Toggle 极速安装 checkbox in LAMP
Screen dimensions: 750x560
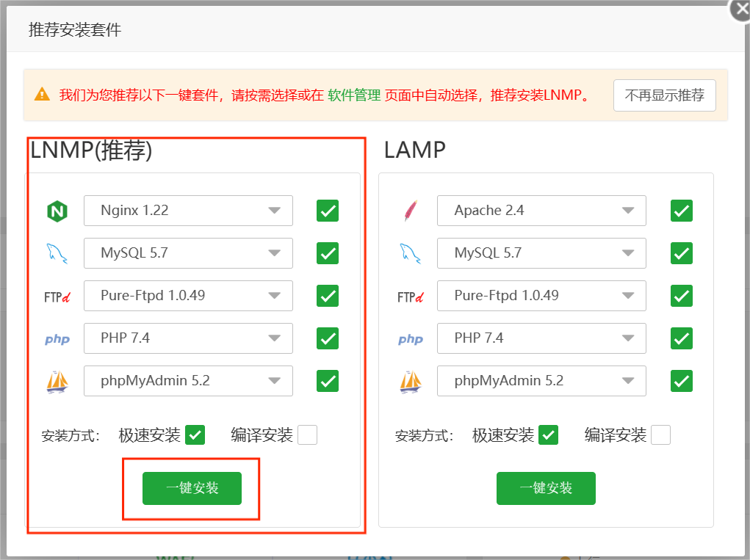pyautogui.click(x=548, y=434)
